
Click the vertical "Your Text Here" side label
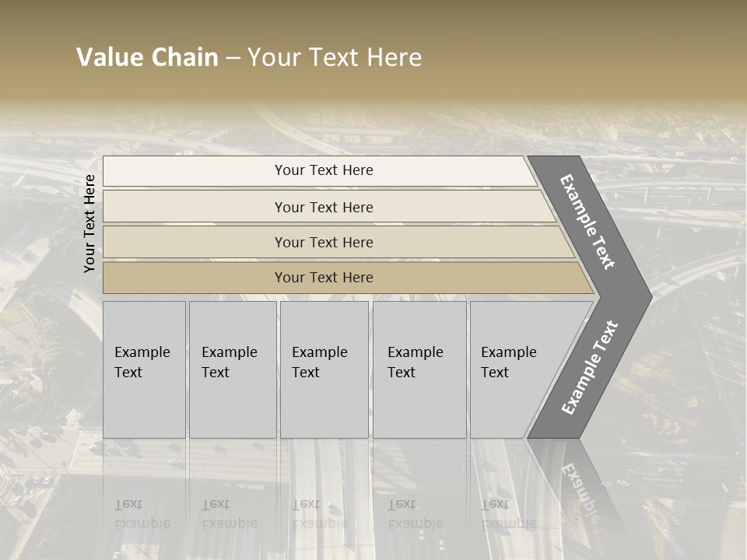click(x=89, y=223)
